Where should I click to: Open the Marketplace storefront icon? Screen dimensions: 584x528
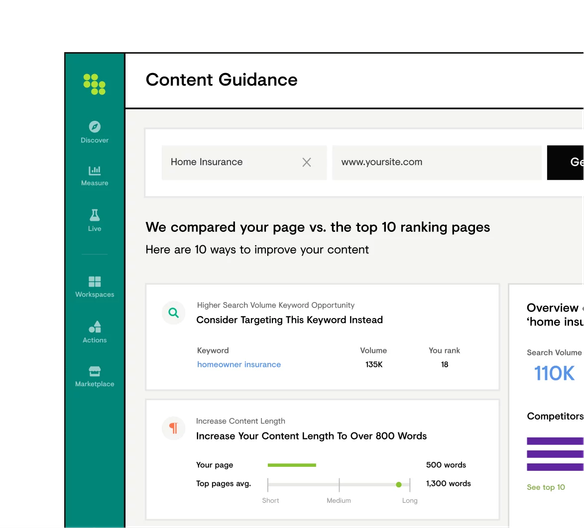(x=95, y=371)
